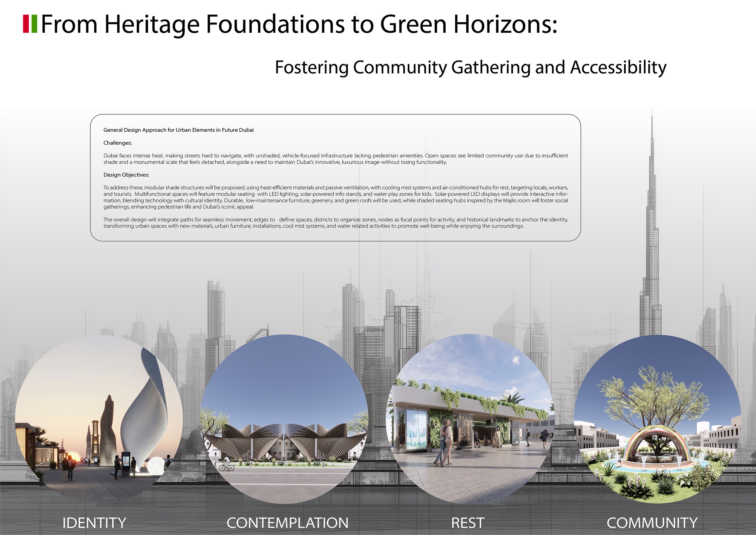Click the main title 'From Heritage Foundations to Green Horizons'

point(299,25)
